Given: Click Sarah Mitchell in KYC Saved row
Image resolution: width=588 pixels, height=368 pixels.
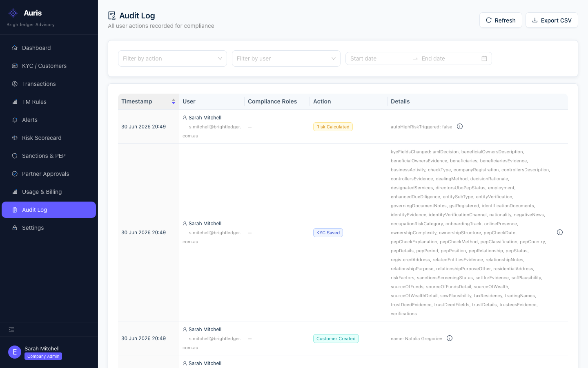Looking at the screenshot, I should click(205, 224).
